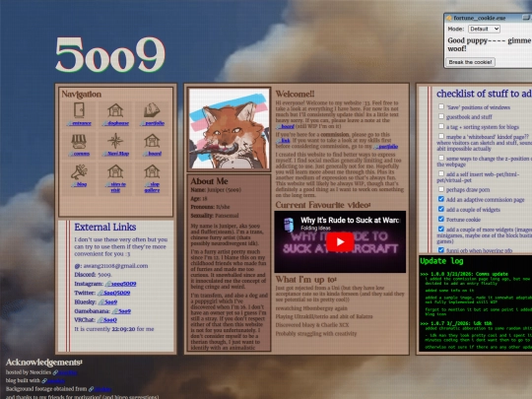Open the portfolio book icon
Viewport: 532px width, 399px height.
tap(152, 110)
